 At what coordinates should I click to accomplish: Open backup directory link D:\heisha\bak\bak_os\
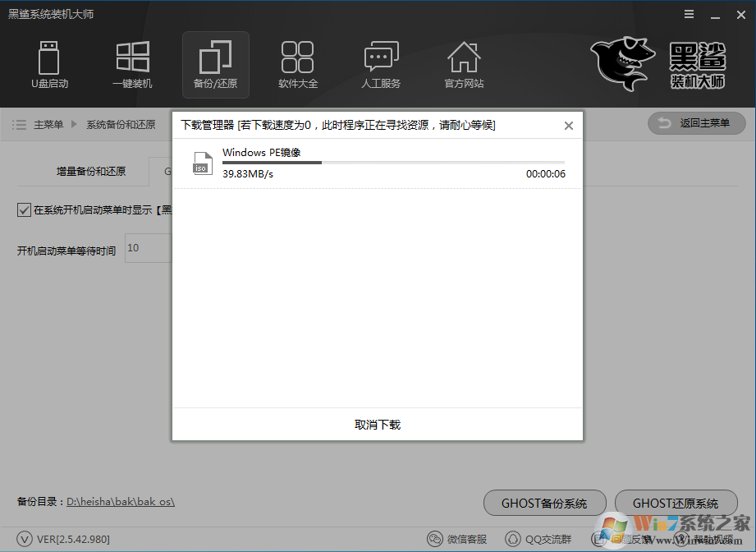click(x=121, y=502)
